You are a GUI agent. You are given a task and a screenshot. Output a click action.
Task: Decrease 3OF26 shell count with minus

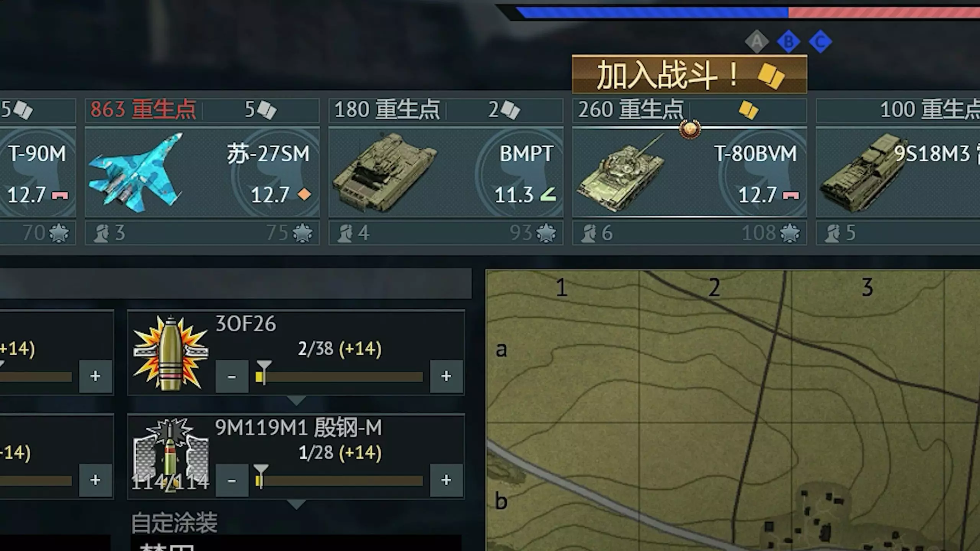[x=232, y=376]
